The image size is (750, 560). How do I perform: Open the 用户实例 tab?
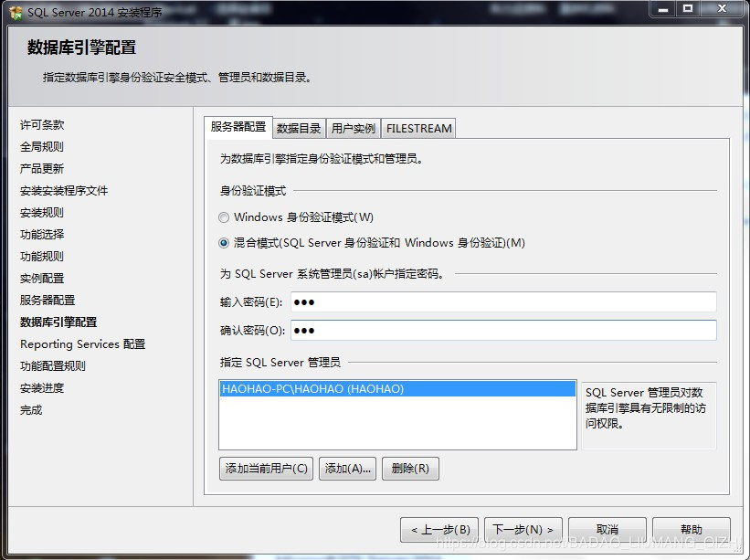(x=353, y=129)
